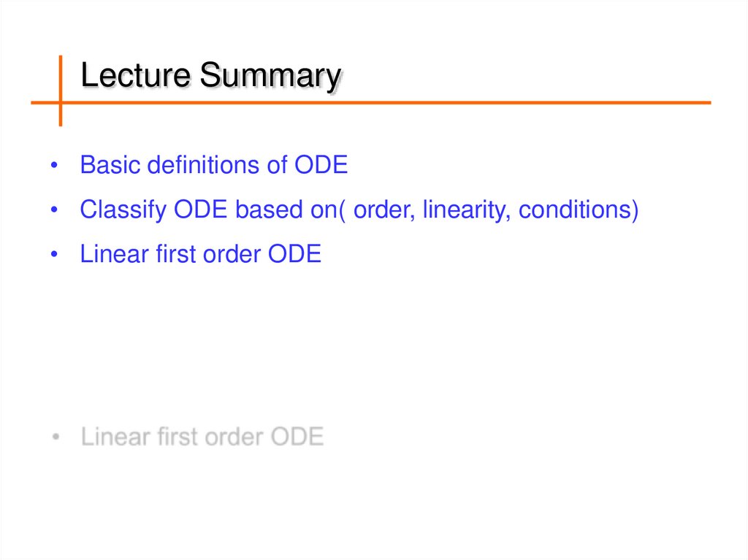Select the bullet dot before "Basic definitions"
The width and height of the screenshot is (748, 560).
[55, 166]
